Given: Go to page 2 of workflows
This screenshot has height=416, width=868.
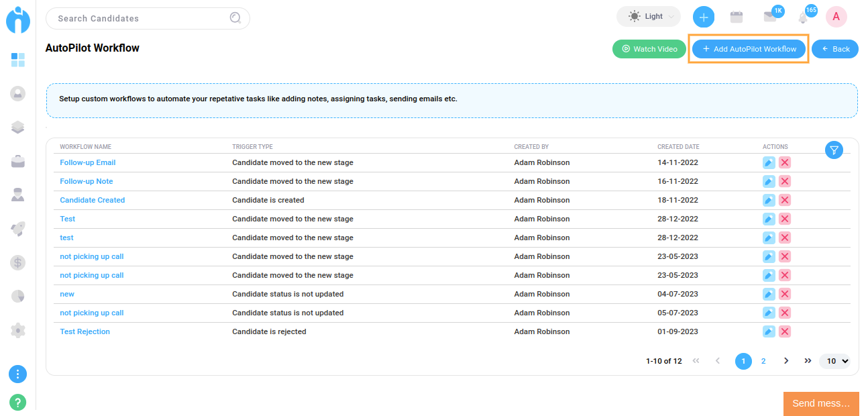Looking at the screenshot, I should 763,361.
